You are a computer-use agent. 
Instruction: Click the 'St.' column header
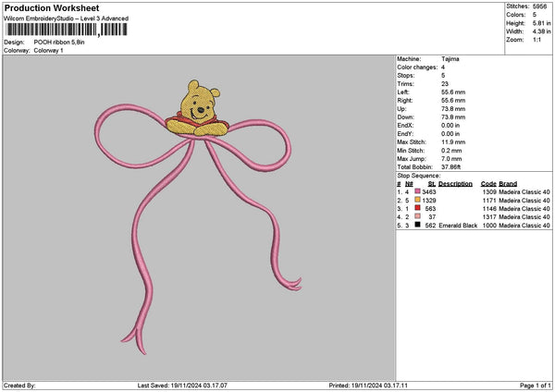(x=432, y=184)
